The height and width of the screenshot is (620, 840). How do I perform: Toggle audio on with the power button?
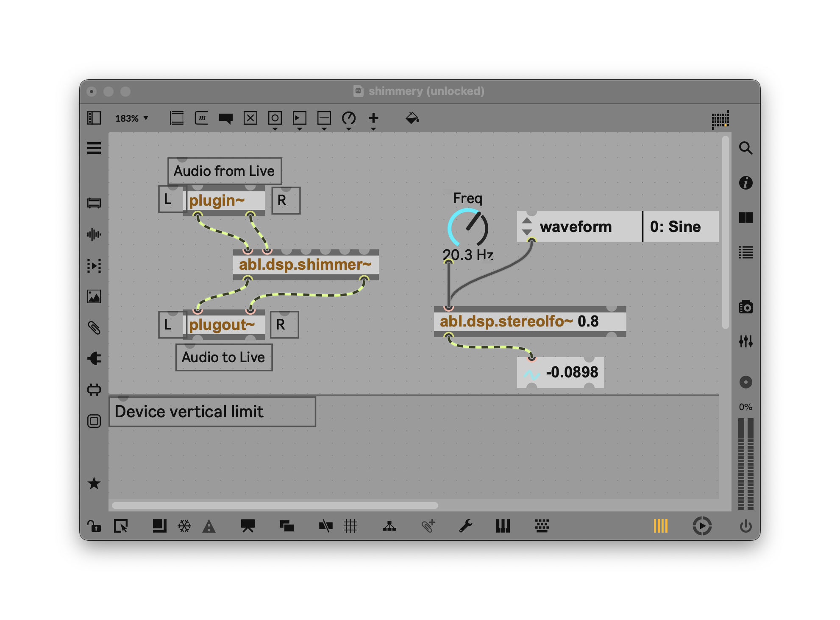[x=745, y=526]
